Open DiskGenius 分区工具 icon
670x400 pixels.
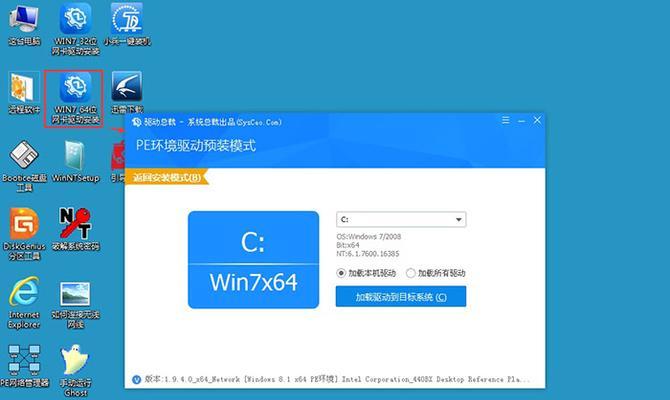[x=24, y=234]
